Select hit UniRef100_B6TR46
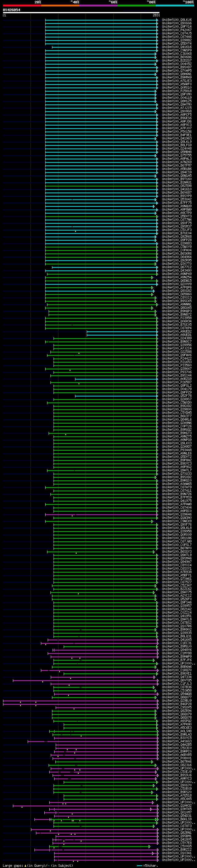 pos(177,761)
